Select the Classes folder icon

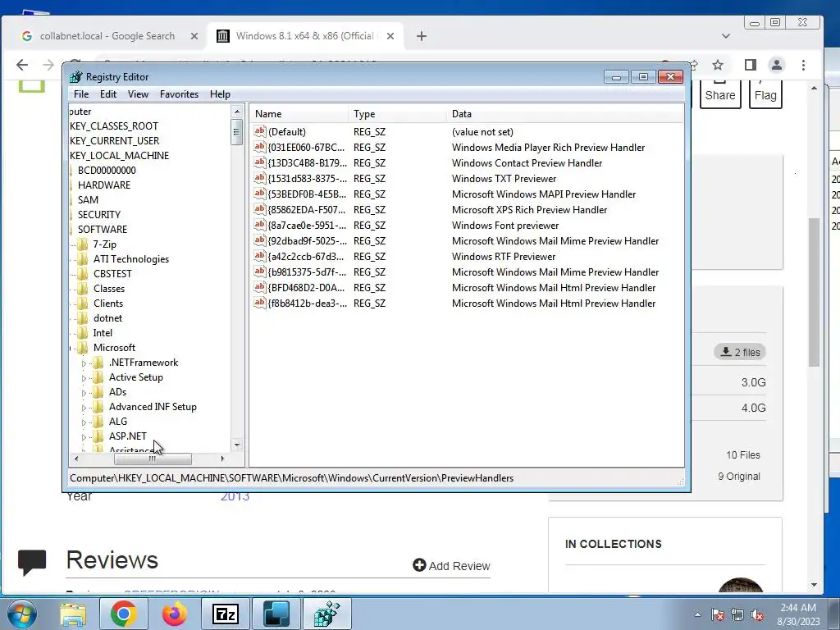click(x=83, y=289)
